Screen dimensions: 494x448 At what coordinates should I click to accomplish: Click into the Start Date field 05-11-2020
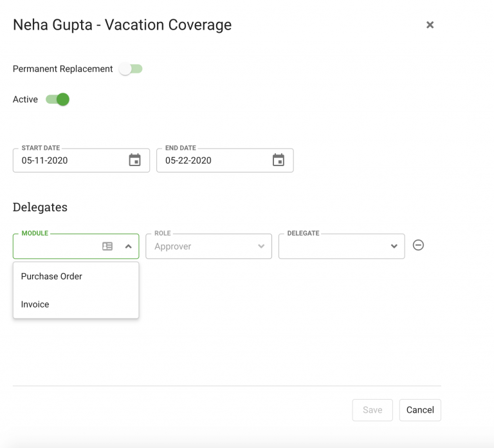[x=81, y=160]
